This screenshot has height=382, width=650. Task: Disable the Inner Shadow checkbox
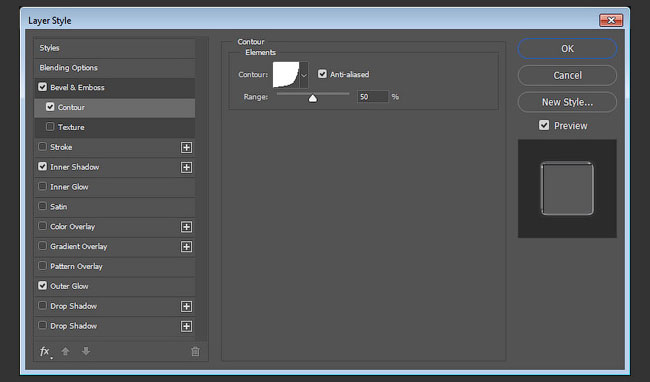pyautogui.click(x=42, y=167)
